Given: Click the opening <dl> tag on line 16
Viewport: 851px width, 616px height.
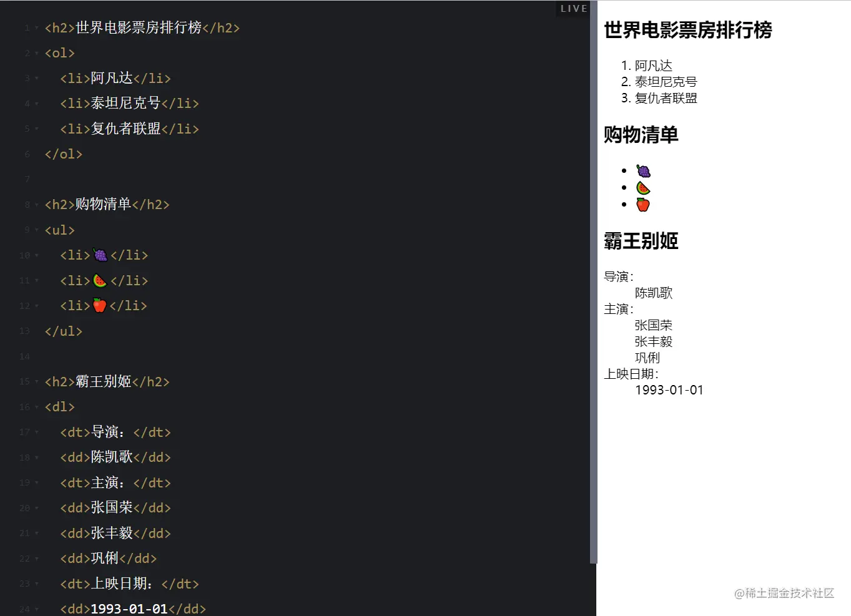Looking at the screenshot, I should (x=59, y=407).
